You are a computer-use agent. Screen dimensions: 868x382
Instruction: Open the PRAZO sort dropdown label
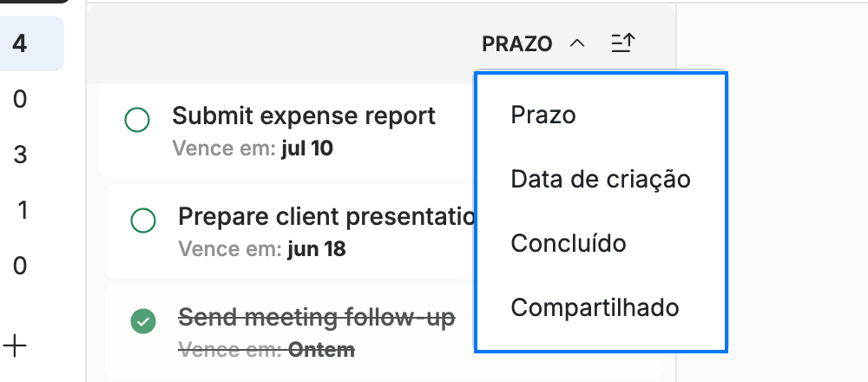(517, 43)
